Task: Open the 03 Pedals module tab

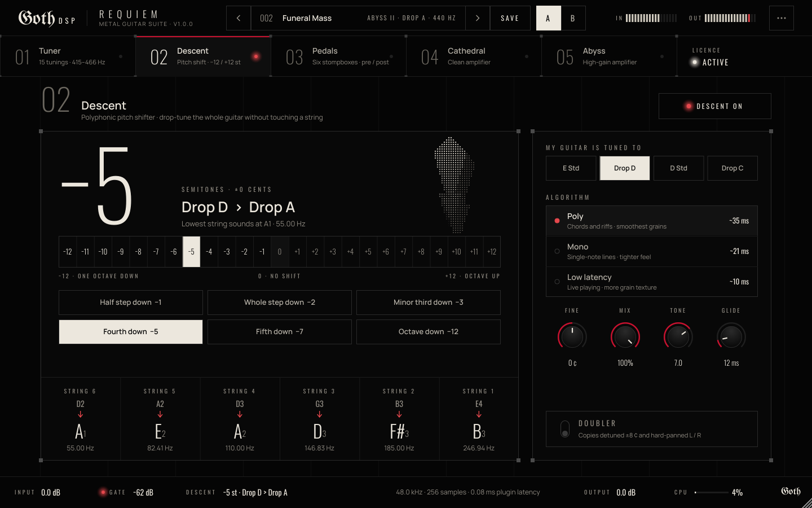Action: tap(338, 56)
